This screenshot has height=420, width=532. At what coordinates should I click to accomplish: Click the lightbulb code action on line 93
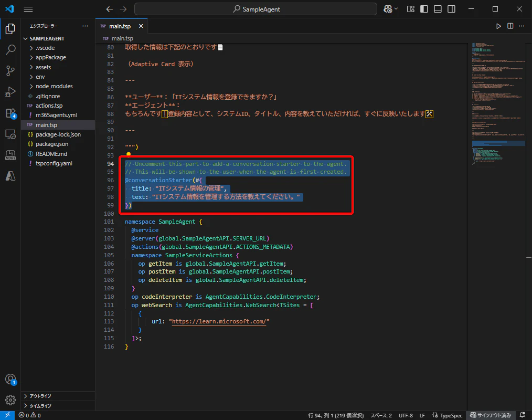[x=129, y=154]
